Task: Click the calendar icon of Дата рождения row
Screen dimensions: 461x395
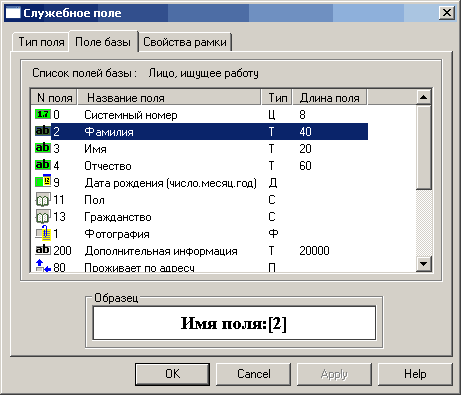Action: pos(43,182)
